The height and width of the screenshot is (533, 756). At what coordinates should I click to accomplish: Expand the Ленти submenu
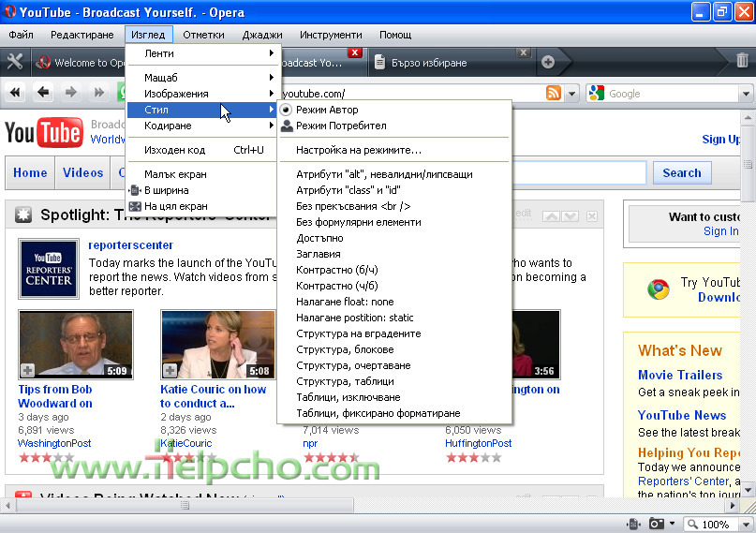coord(200,53)
